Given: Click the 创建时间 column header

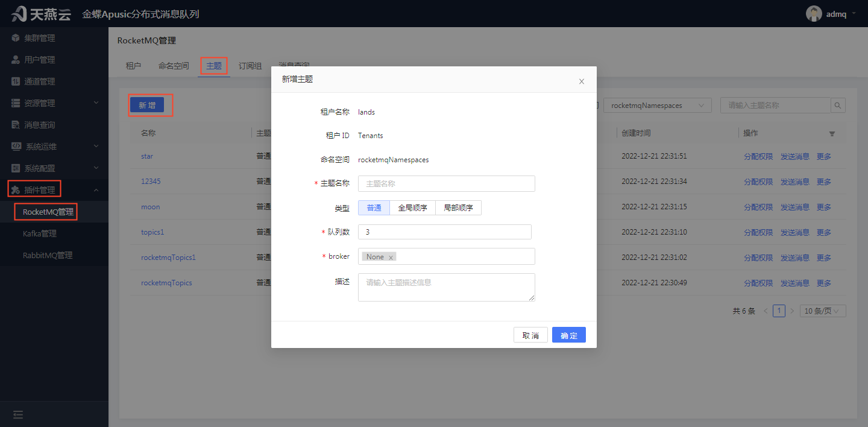Looking at the screenshot, I should click(x=636, y=133).
